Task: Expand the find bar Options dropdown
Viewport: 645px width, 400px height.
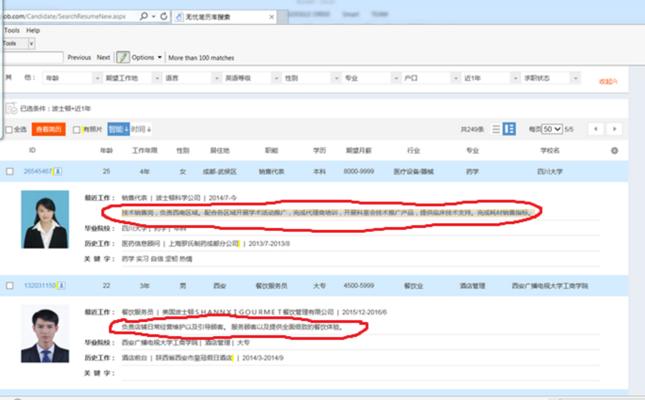Action: point(147,57)
